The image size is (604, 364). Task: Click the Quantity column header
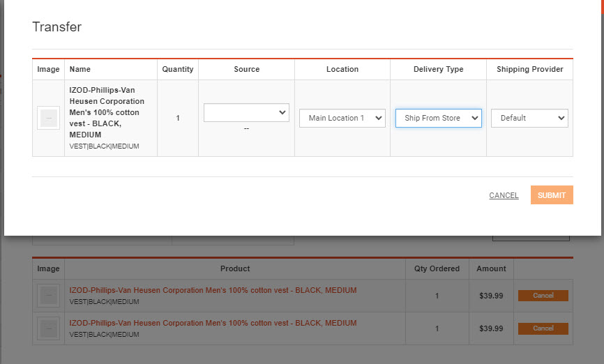click(178, 69)
